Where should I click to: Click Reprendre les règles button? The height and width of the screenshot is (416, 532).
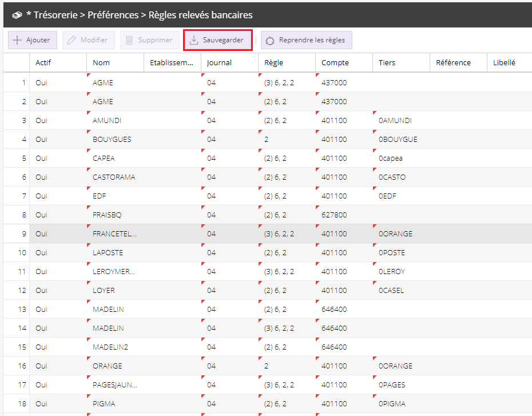(x=307, y=40)
